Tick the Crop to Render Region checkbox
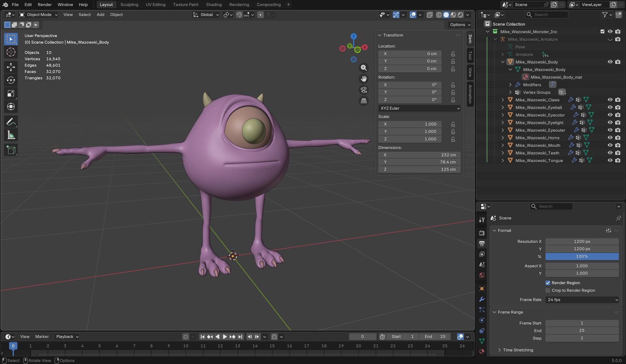 548,291
